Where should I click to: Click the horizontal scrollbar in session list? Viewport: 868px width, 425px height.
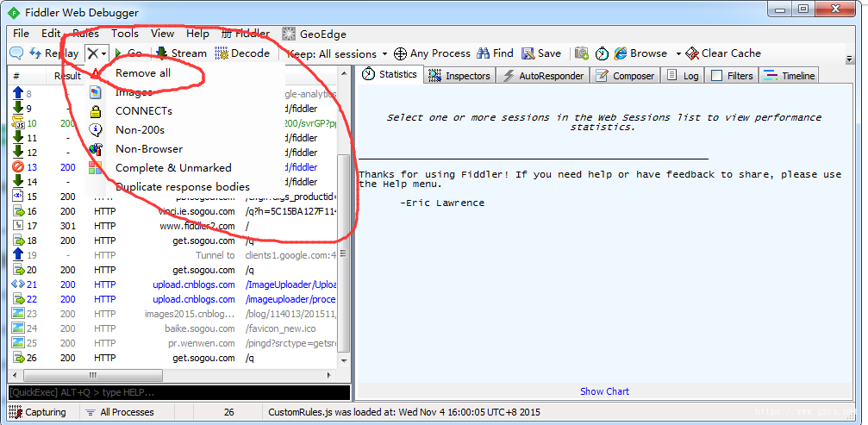[171, 375]
